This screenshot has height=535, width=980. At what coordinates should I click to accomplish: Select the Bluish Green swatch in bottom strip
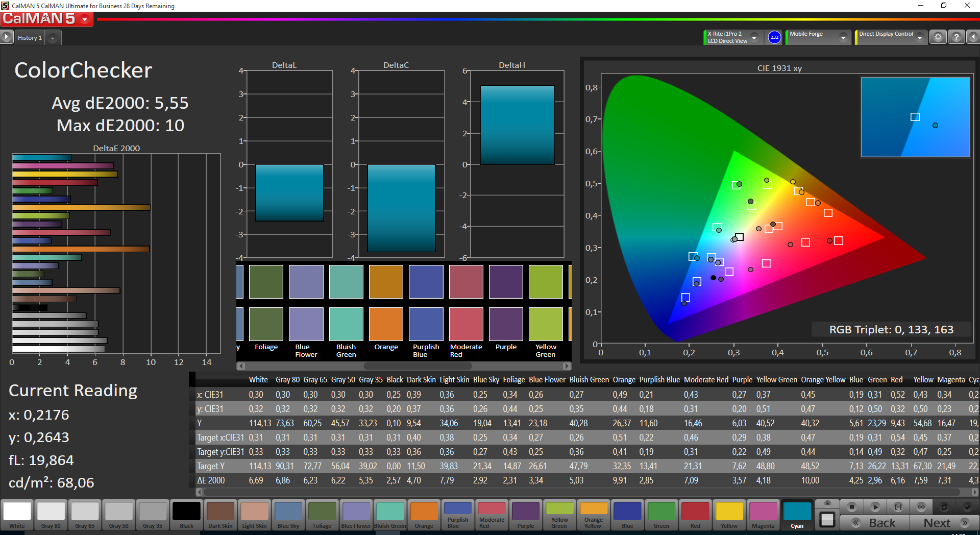click(x=390, y=515)
